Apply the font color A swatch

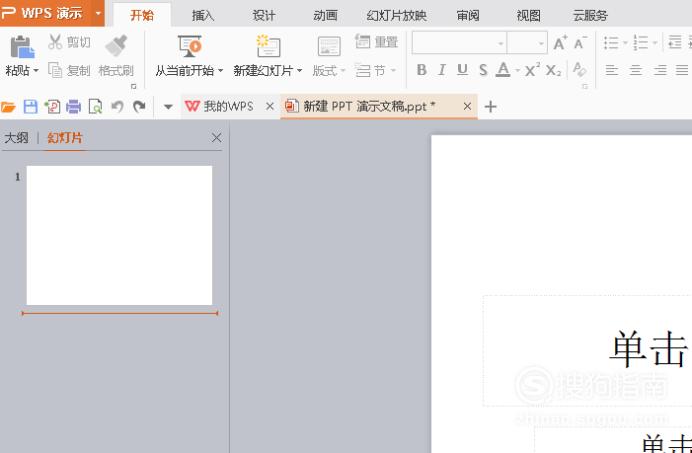point(503,70)
